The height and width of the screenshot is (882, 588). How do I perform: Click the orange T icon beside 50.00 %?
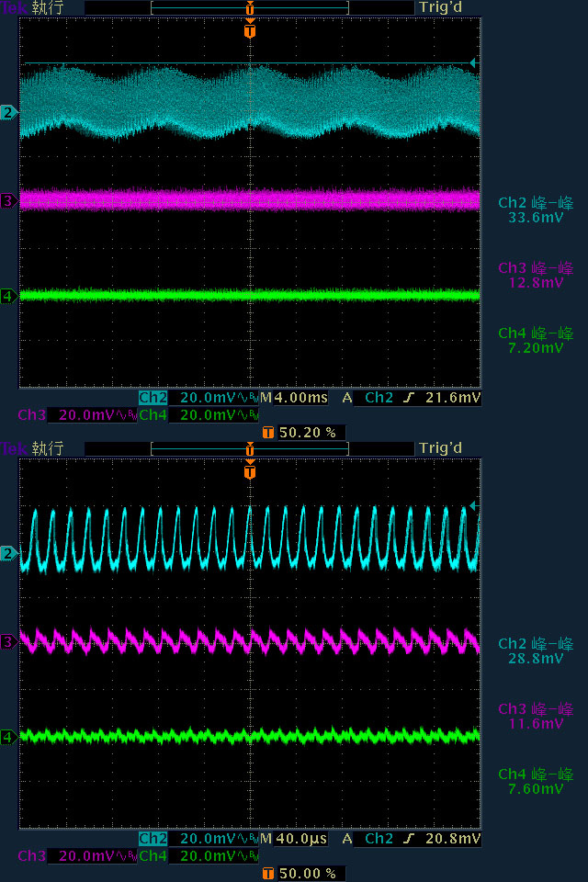click(x=268, y=874)
